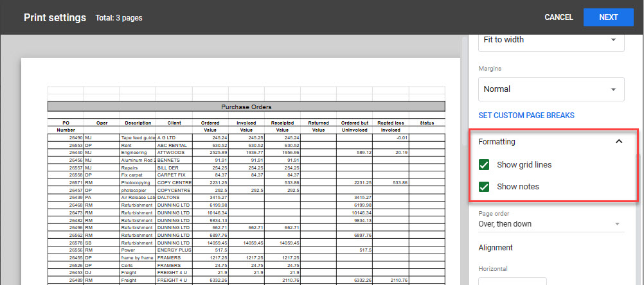Click Set Custom Page Breaks link
Image resolution: width=644 pixels, height=285 pixels.
click(526, 116)
